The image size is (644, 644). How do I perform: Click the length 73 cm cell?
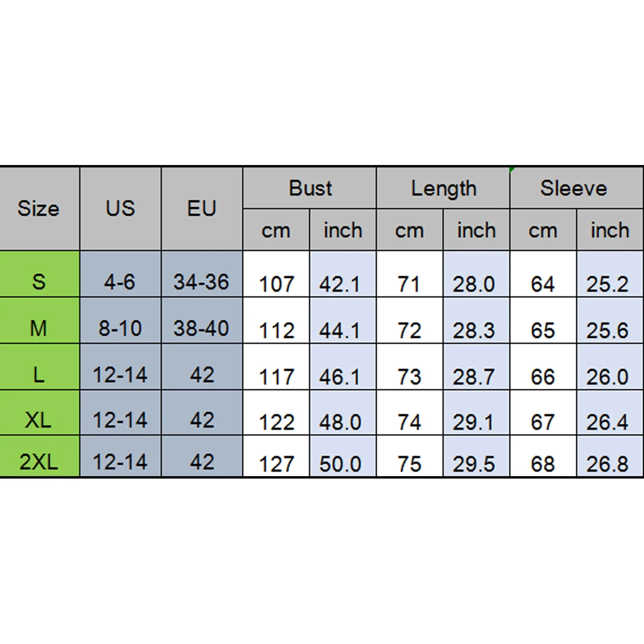click(x=409, y=367)
